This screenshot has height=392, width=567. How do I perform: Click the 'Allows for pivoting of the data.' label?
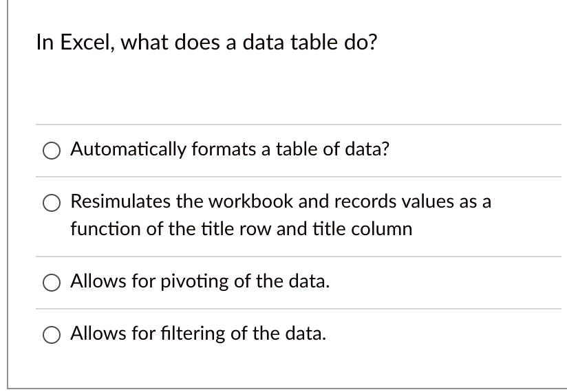[x=200, y=281]
